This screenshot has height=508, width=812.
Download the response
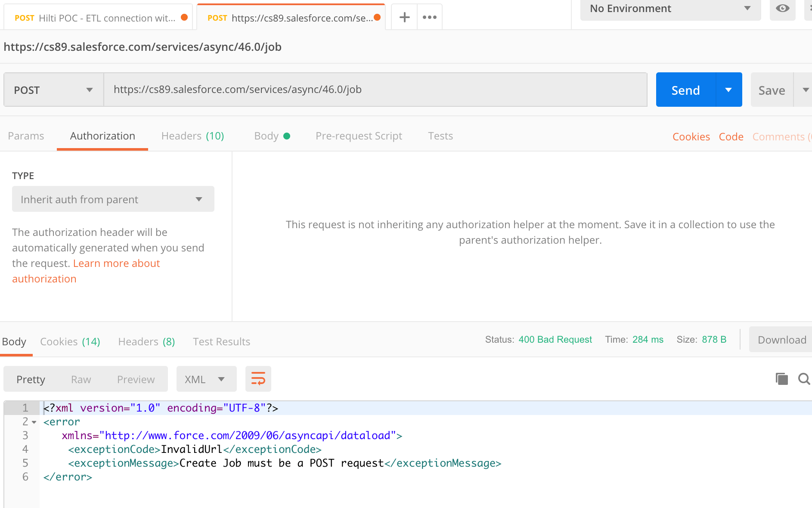pos(781,340)
